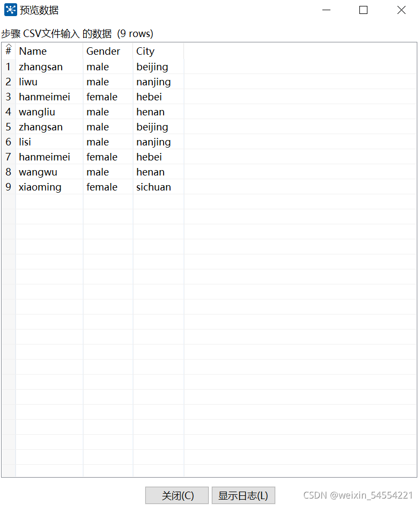This screenshot has height=505, width=420.
Task: Maximize the 预览数据 window
Action: [x=363, y=10]
